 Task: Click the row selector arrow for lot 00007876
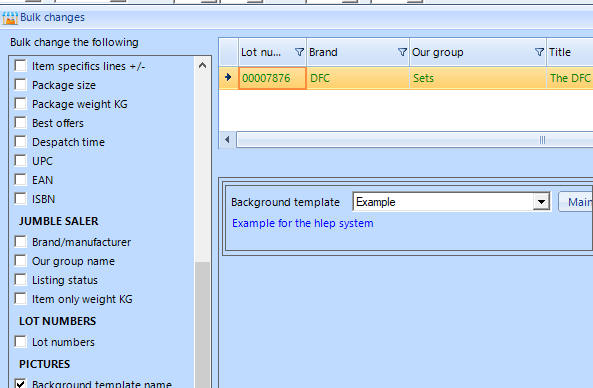coord(228,78)
